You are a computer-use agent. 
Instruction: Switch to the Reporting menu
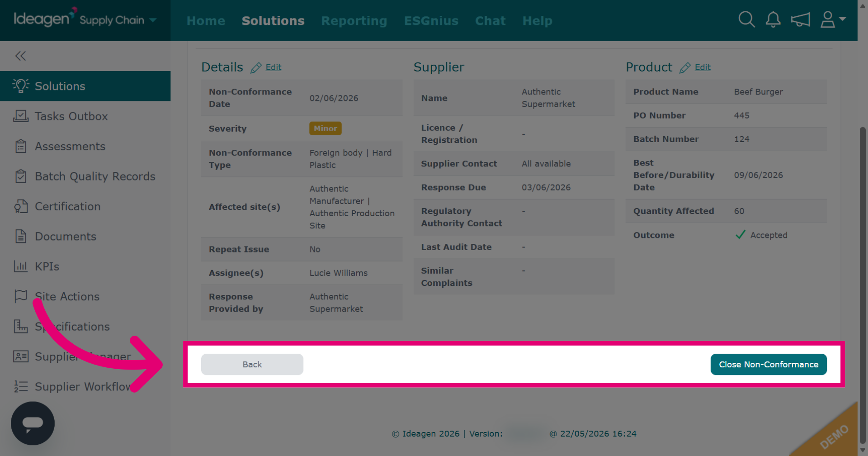point(354,21)
